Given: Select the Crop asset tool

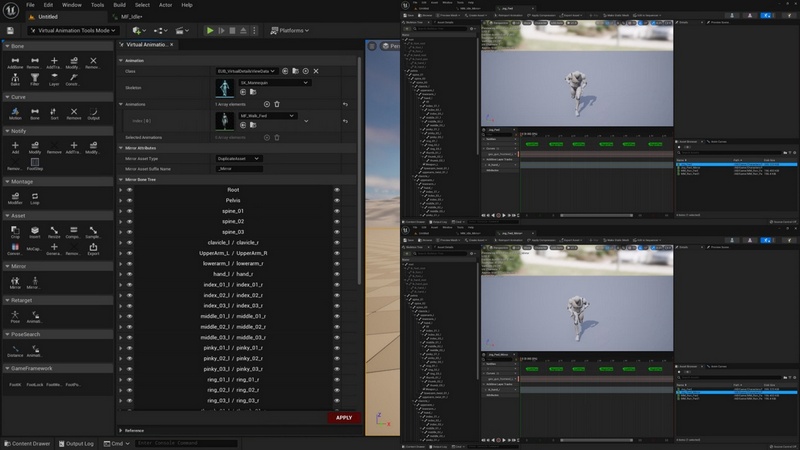Looking at the screenshot, I should point(15,232).
